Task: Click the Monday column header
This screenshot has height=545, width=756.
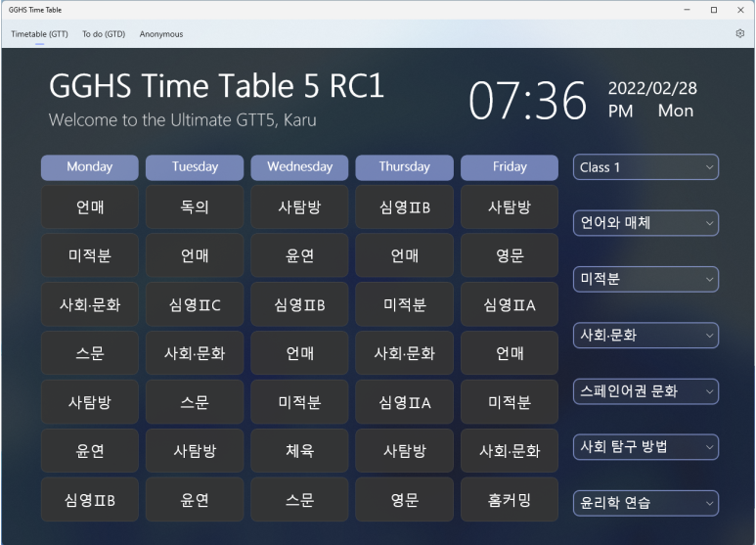Action: pyautogui.click(x=90, y=167)
